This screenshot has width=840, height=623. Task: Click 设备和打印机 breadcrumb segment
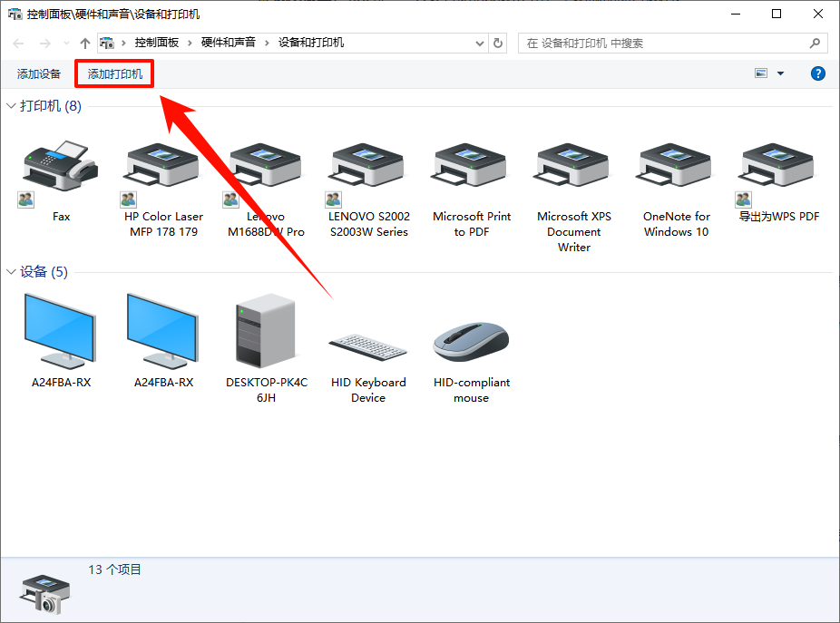[x=311, y=43]
